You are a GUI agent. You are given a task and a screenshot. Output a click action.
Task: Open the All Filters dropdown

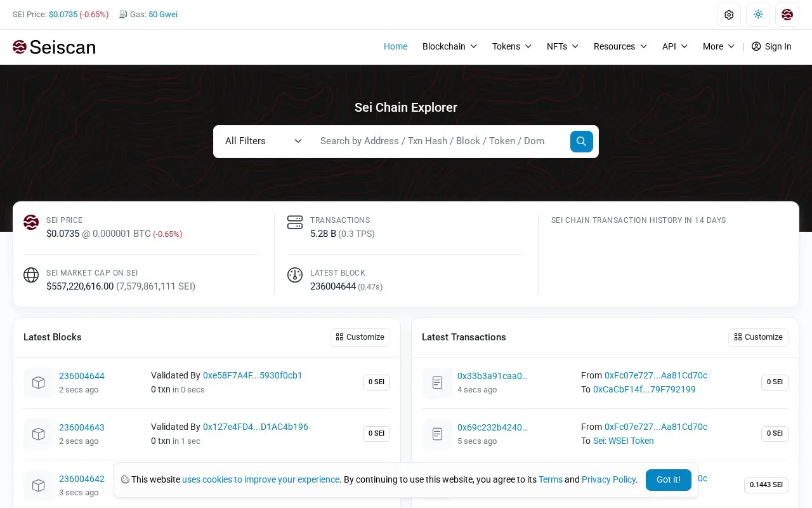[x=263, y=141]
